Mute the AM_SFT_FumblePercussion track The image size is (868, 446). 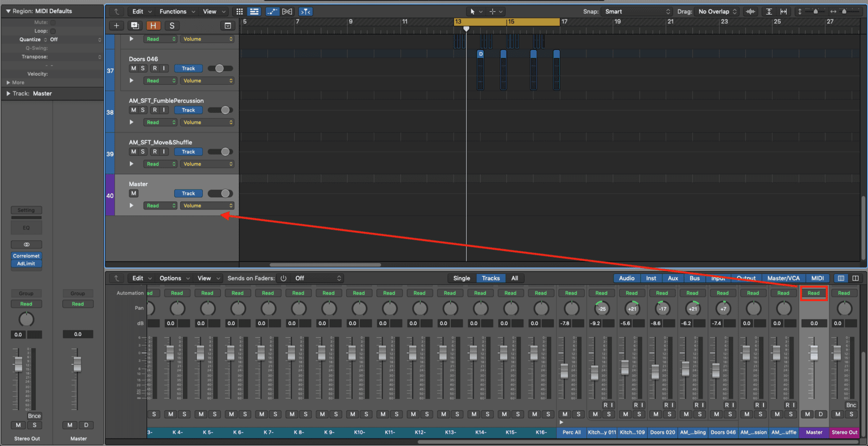[133, 110]
